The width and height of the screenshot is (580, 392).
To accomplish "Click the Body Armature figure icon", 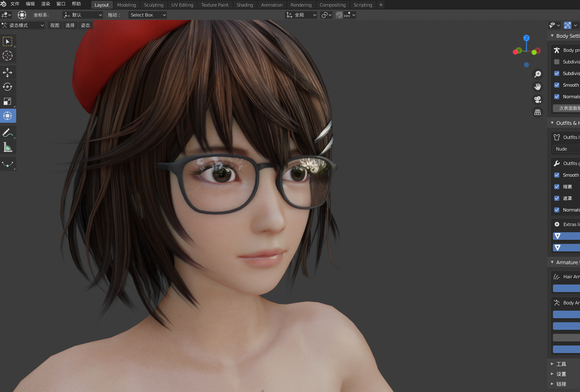I will pyautogui.click(x=557, y=303).
